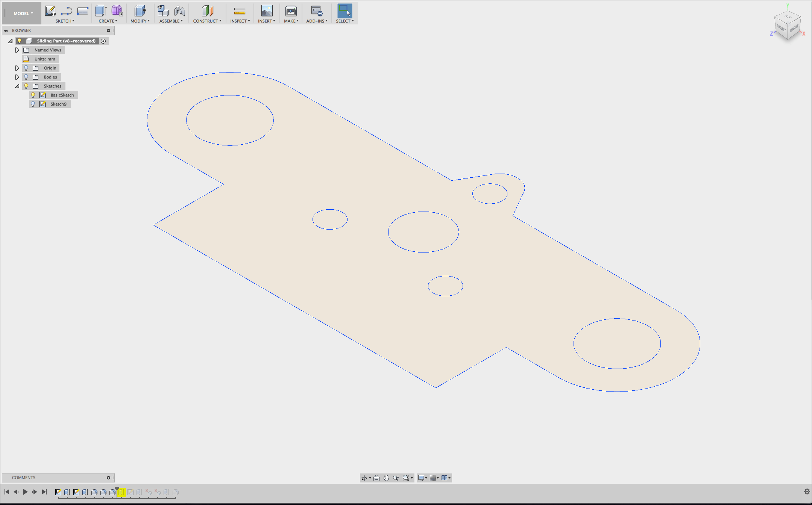812x505 pixels.
Task: Collapse the Sketches folder
Action: [17, 86]
